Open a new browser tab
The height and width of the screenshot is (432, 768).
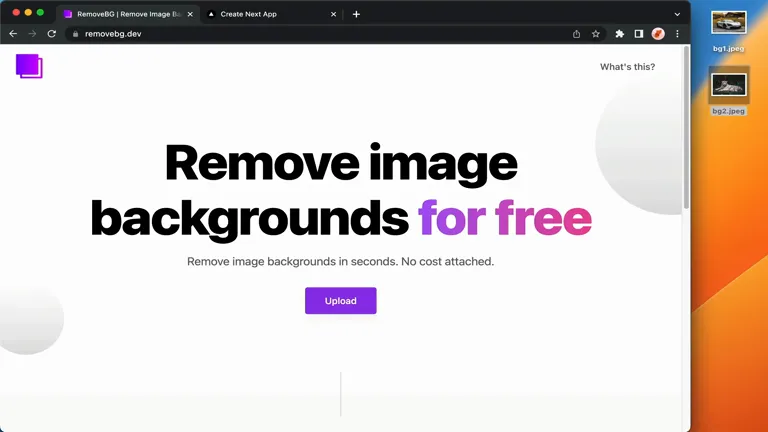tap(356, 14)
